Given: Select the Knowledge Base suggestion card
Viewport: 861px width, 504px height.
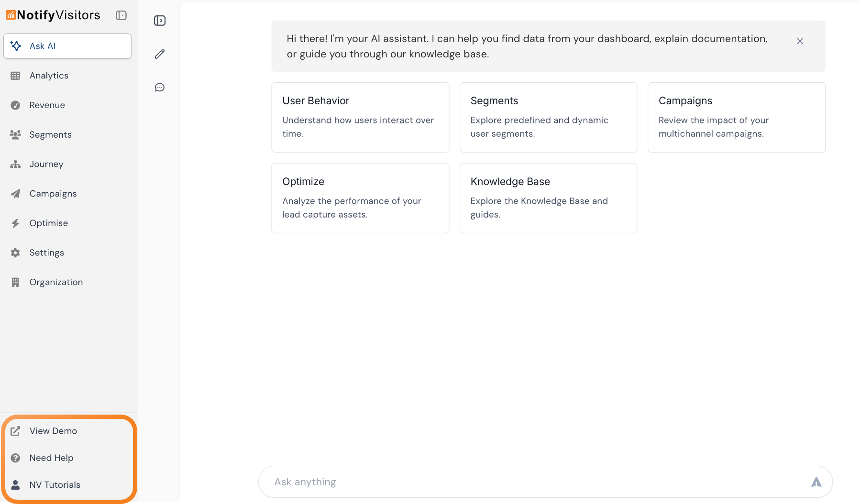Looking at the screenshot, I should coord(548,198).
